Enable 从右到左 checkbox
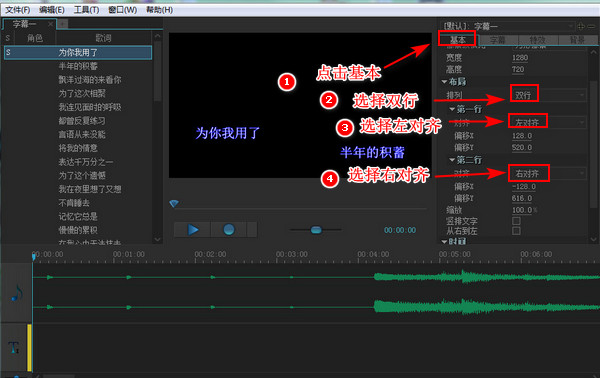Screen dimensions: 600x378 pyautogui.click(x=516, y=231)
